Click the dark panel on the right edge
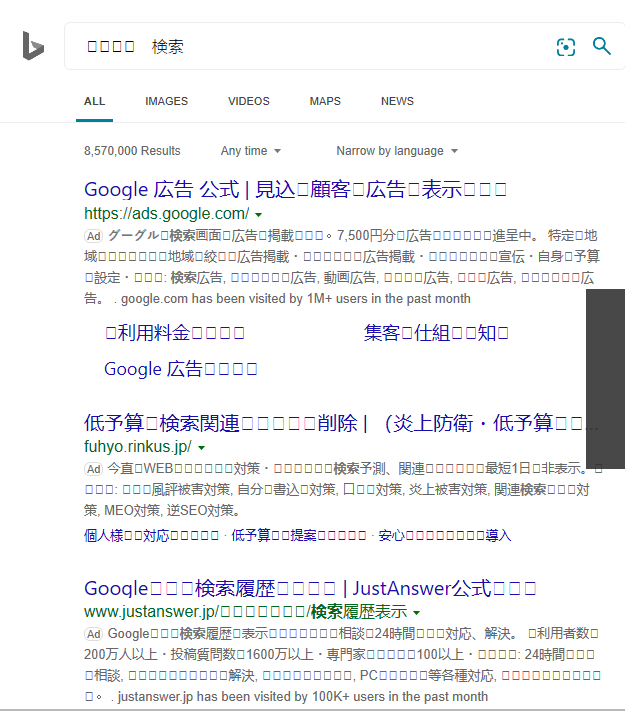Viewport: 625px width, 711px height. coord(605,379)
